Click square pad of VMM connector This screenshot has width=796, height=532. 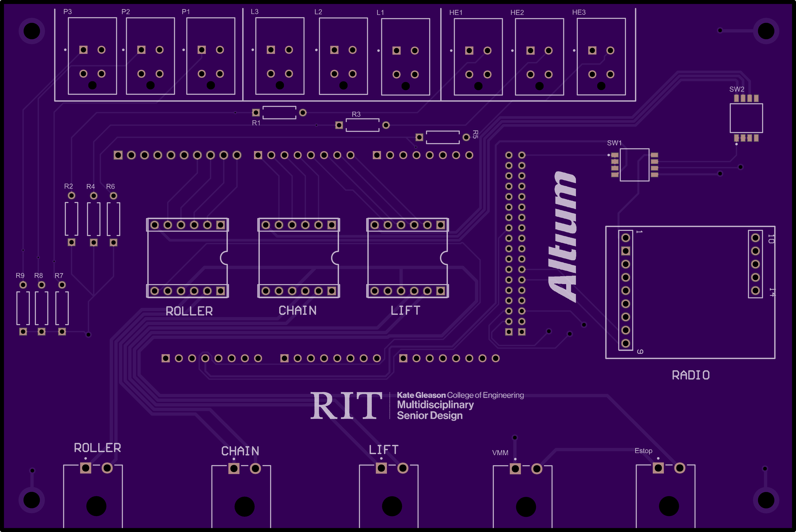(x=515, y=469)
